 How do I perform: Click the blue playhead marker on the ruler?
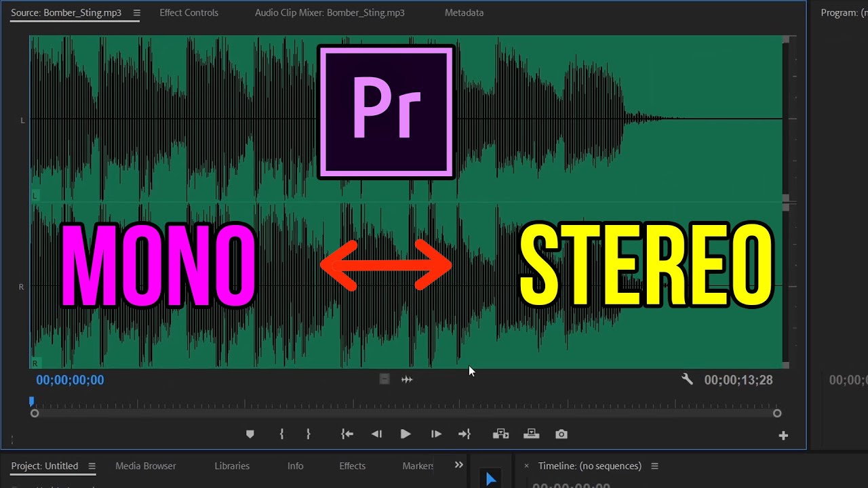pyautogui.click(x=31, y=402)
